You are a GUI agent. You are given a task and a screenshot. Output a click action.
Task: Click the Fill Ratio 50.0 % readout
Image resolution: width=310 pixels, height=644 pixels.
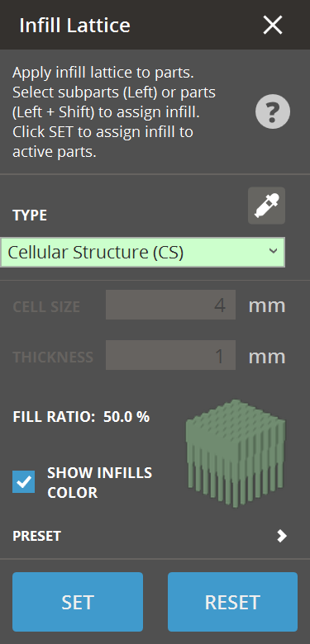[x=81, y=417]
